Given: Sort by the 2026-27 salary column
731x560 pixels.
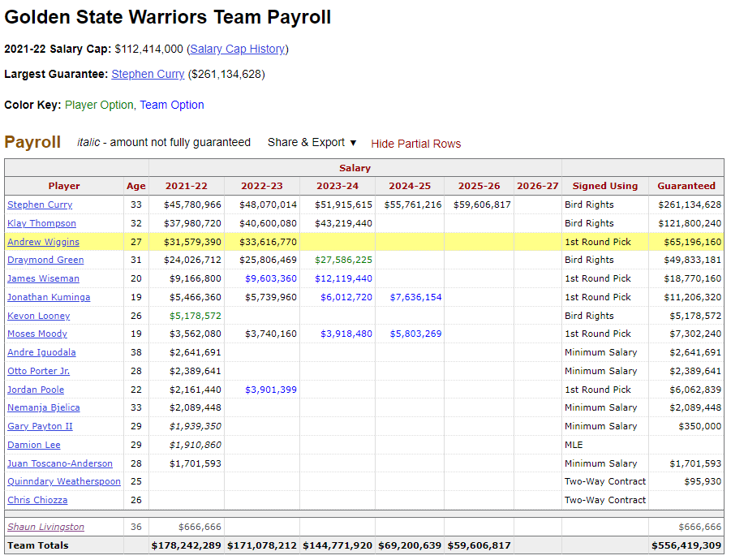Looking at the screenshot, I should tap(538, 186).
